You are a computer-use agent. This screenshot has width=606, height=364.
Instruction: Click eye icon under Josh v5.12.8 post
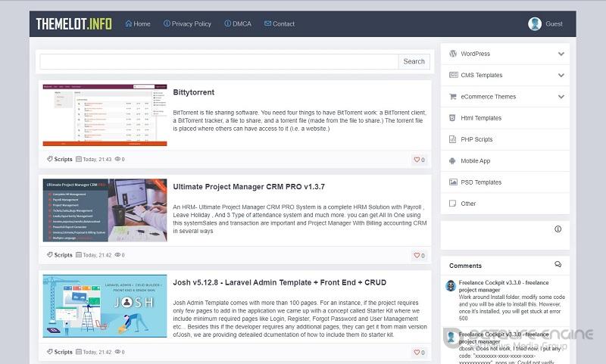117,352
